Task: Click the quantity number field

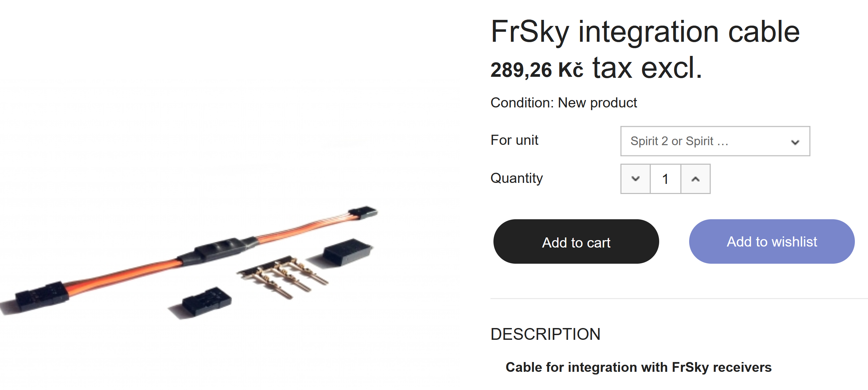Action: click(x=665, y=179)
